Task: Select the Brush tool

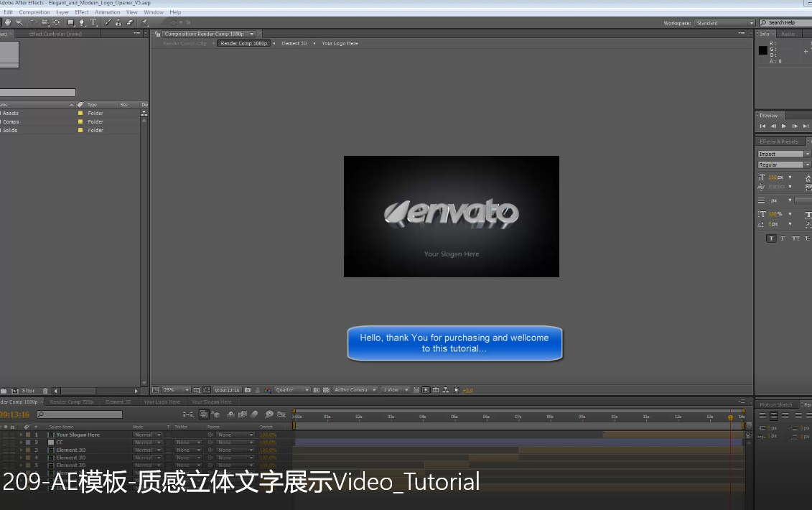Action: 108,22
